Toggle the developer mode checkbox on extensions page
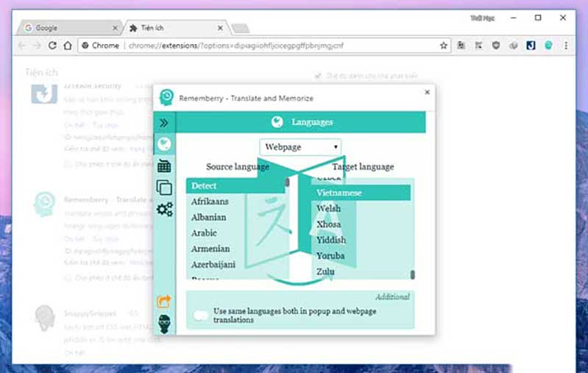The width and height of the screenshot is (588, 373). tap(318, 76)
